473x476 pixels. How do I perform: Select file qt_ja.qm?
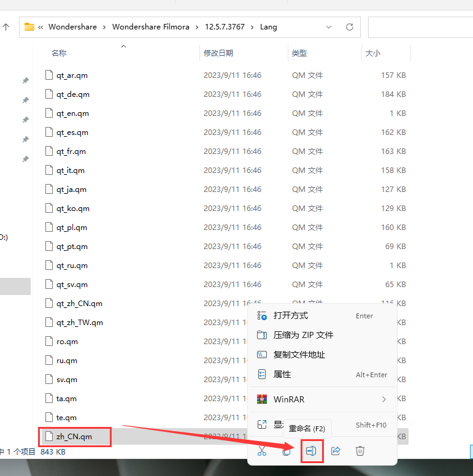pyautogui.click(x=71, y=190)
